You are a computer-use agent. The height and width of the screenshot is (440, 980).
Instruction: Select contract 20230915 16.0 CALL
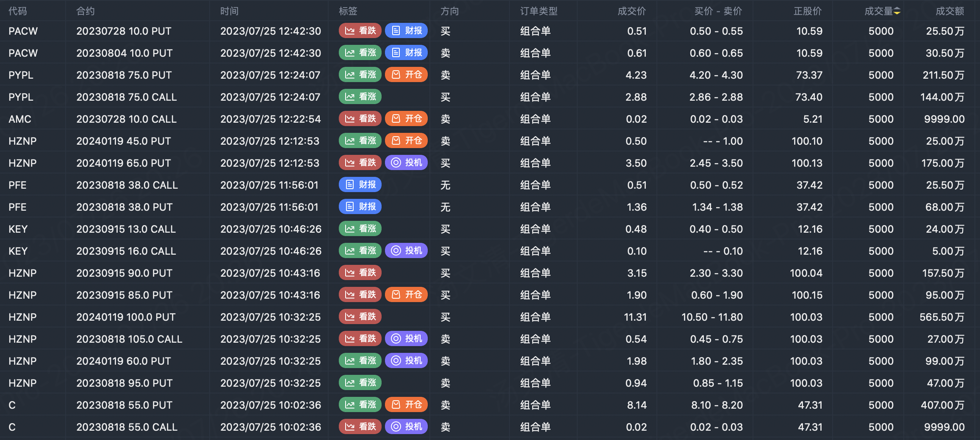[126, 251]
